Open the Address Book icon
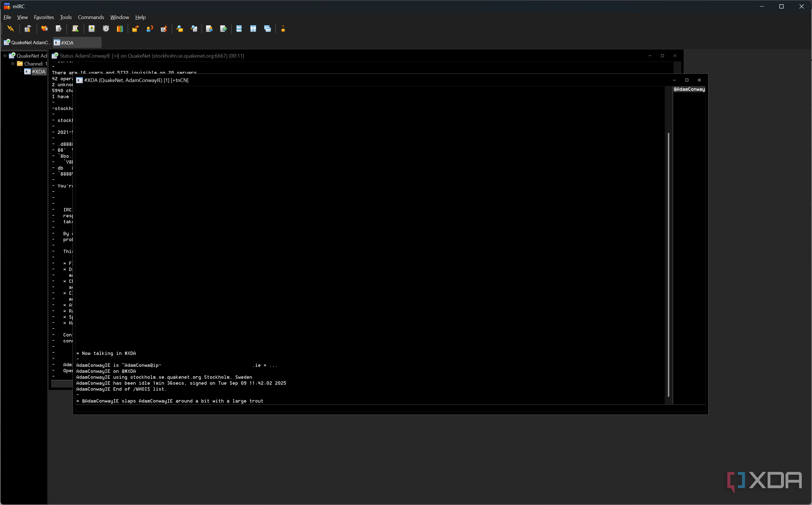 coord(92,29)
